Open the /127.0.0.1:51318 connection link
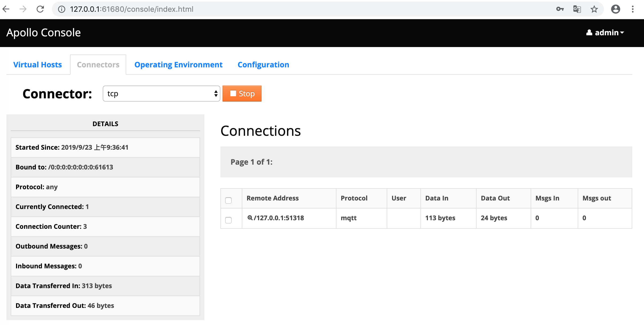The image size is (644, 325). 279,218
